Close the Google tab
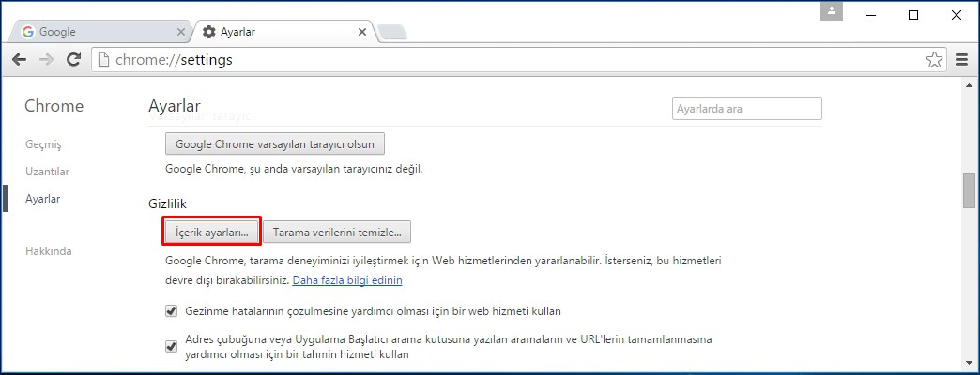The width and height of the screenshot is (980, 375). 181,32
